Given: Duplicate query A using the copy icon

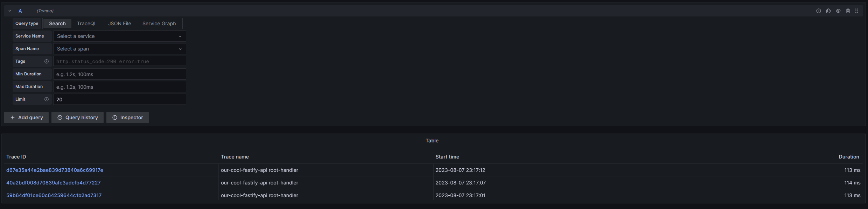Looking at the screenshot, I should [828, 11].
